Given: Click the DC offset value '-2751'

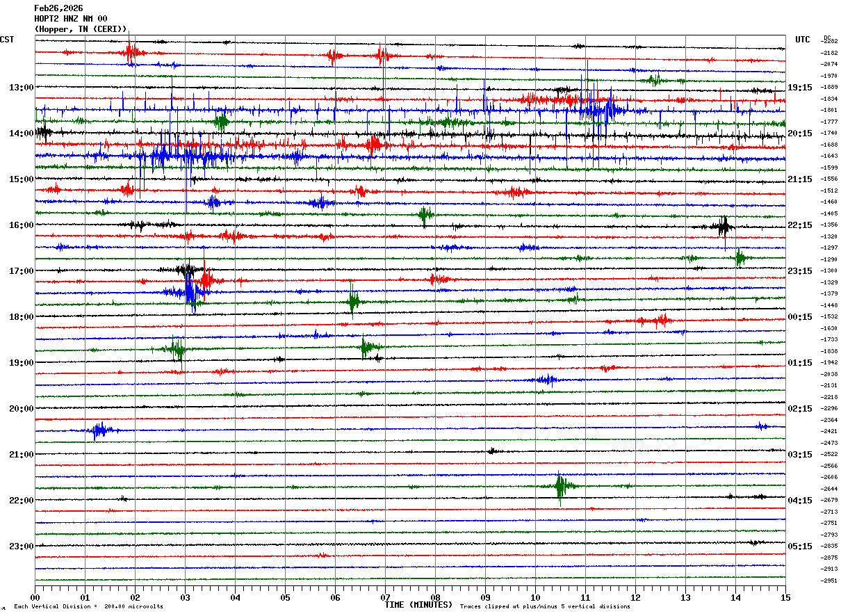Looking at the screenshot, I should [830, 523].
